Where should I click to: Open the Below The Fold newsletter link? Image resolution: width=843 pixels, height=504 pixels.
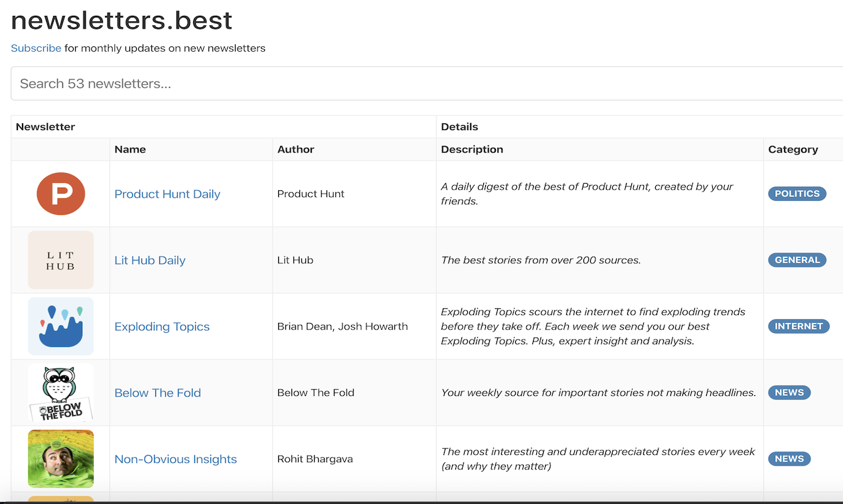point(157,393)
